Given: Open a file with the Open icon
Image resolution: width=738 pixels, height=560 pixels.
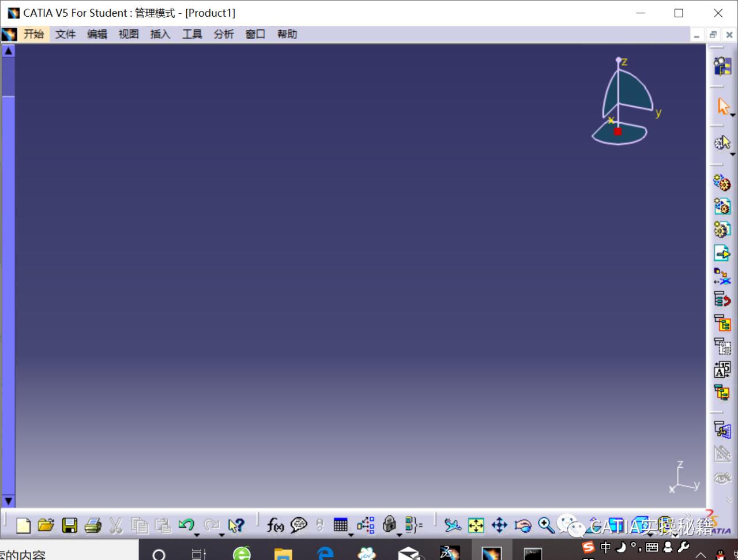Looking at the screenshot, I should [46, 525].
